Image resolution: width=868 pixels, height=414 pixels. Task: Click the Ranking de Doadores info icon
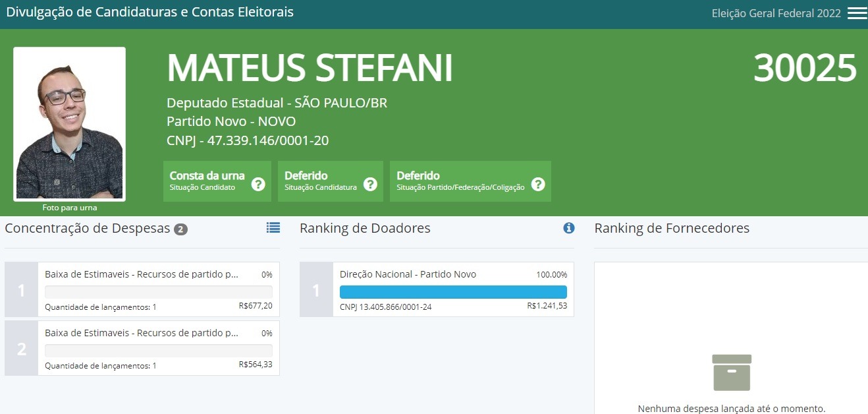(x=568, y=228)
